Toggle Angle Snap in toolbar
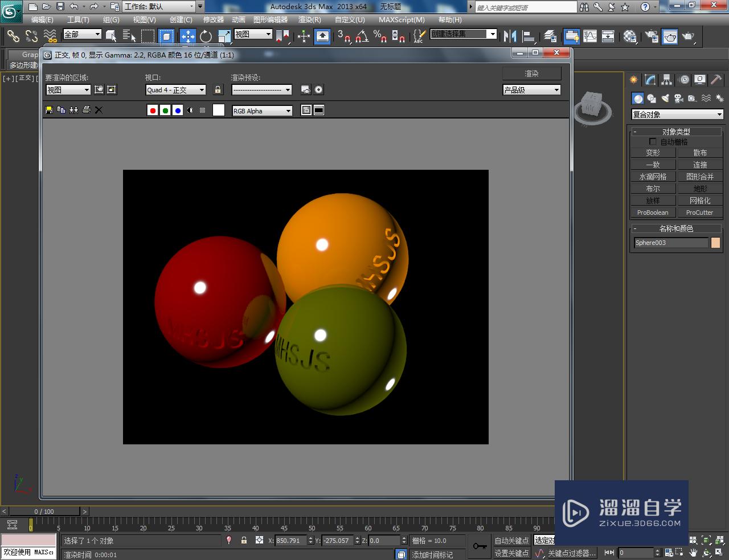The height and width of the screenshot is (560, 729). pos(362,36)
